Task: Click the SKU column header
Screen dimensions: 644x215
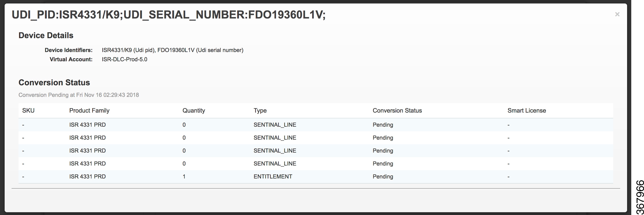Action: pyautogui.click(x=28, y=110)
